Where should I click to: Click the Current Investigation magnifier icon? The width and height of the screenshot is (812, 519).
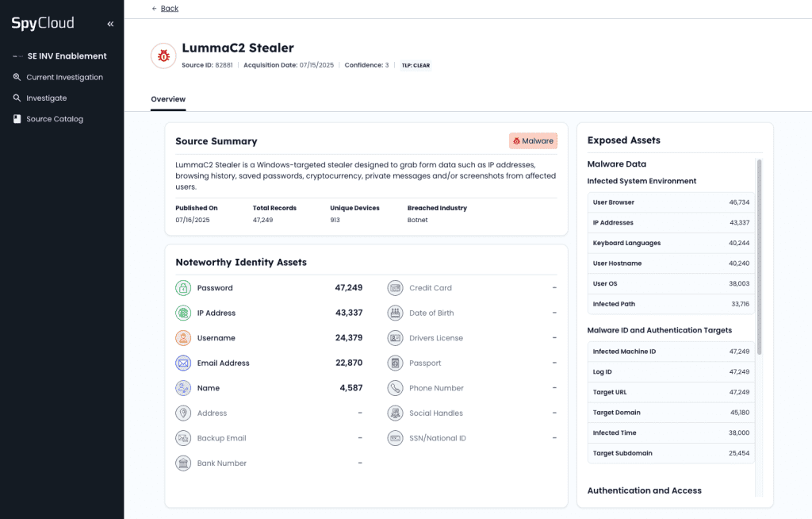pyautogui.click(x=17, y=77)
